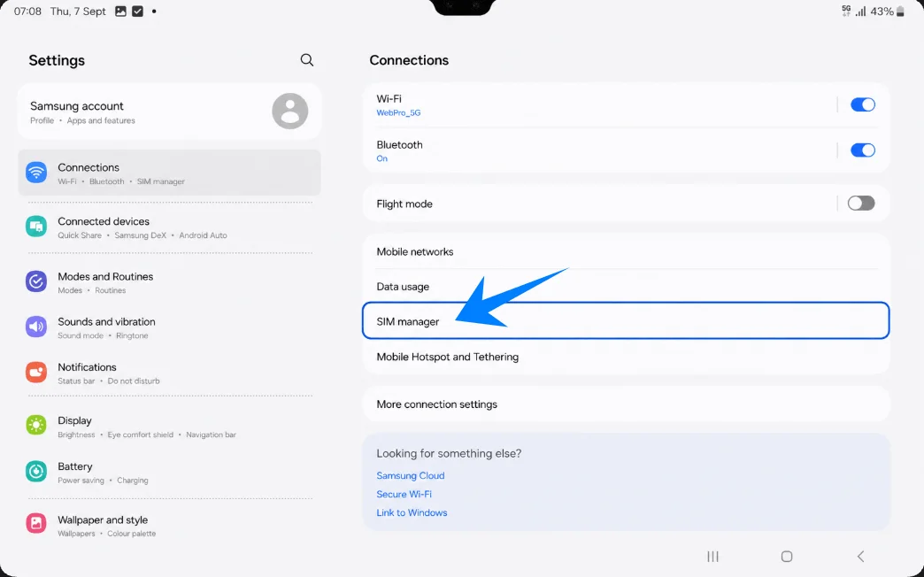Viewport: 924px width, 577px height.
Task: Open Notifications settings
Action: 170,373
